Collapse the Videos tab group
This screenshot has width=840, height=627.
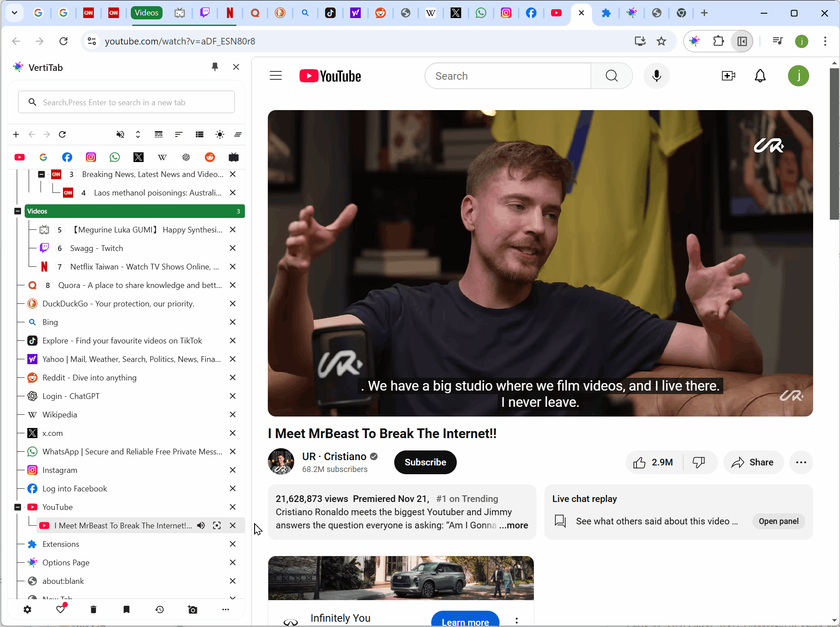coord(18,211)
